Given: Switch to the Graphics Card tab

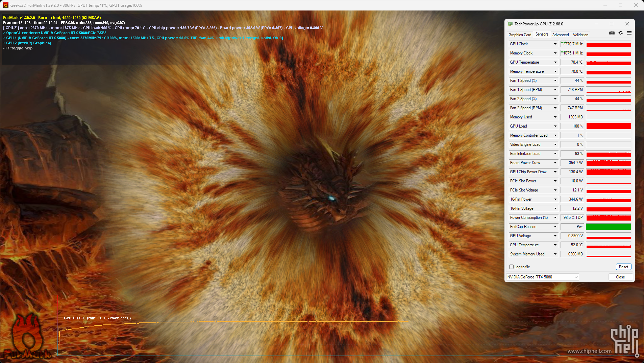Looking at the screenshot, I should [520, 35].
